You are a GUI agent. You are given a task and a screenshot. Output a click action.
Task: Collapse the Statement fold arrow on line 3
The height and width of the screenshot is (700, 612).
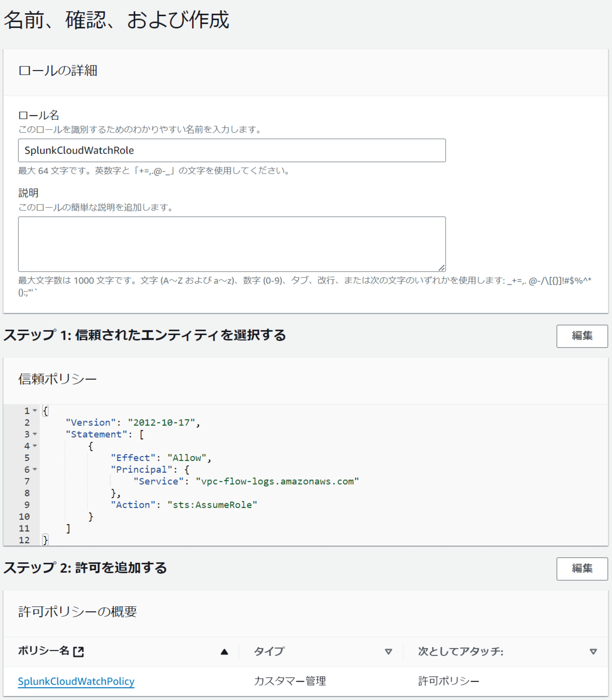point(35,434)
